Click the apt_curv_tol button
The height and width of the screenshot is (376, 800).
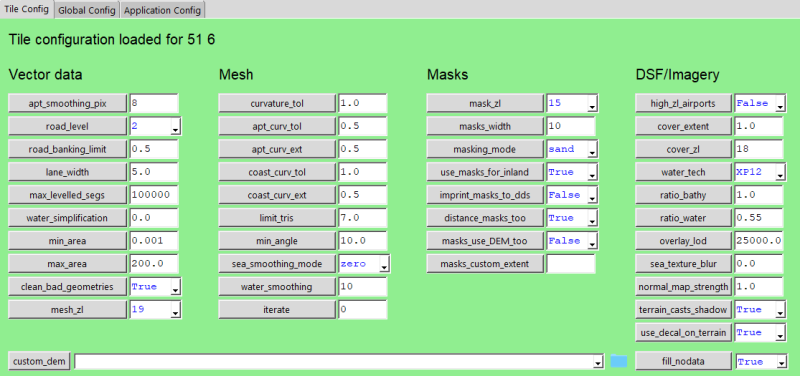(x=277, y=127)
